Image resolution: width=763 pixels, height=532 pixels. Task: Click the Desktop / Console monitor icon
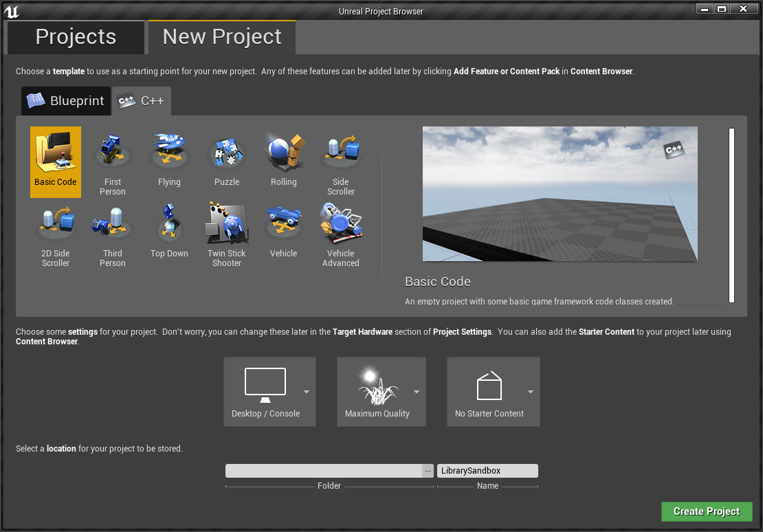click(x=265, y=385)
